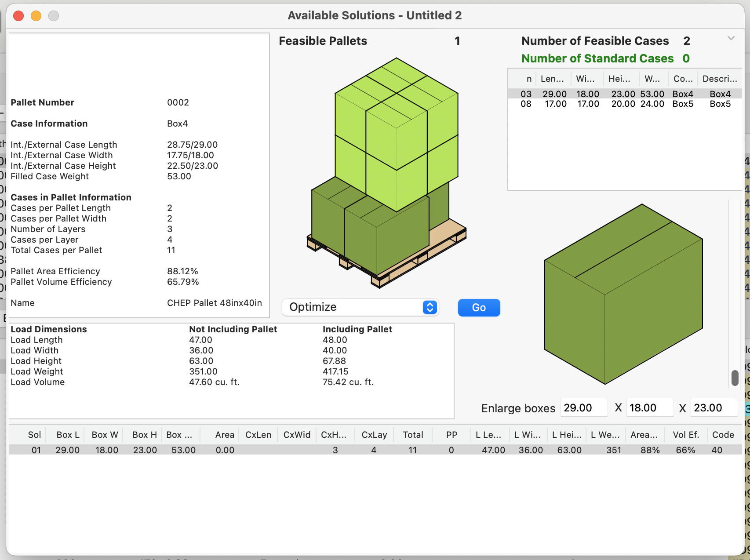Select the Box5 row in feasible cases list

point(625,104)
